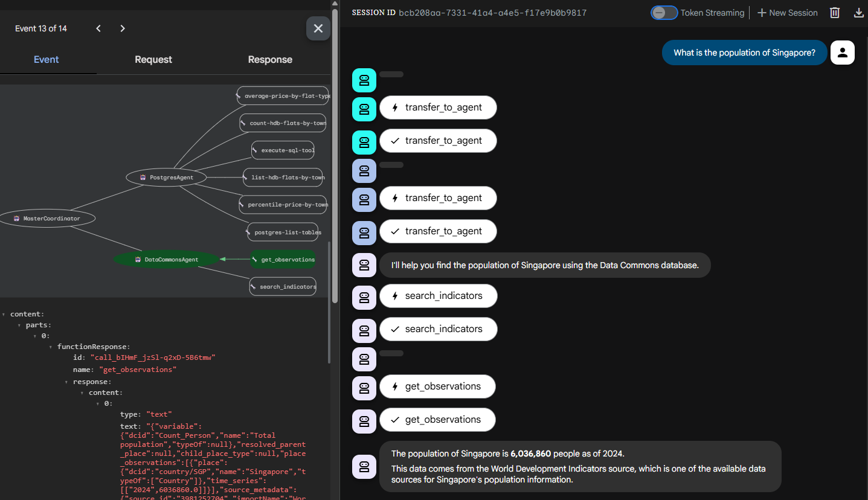Collapse the functionResponse tree node
Viewport: 868px width, 500px height.
51,347
